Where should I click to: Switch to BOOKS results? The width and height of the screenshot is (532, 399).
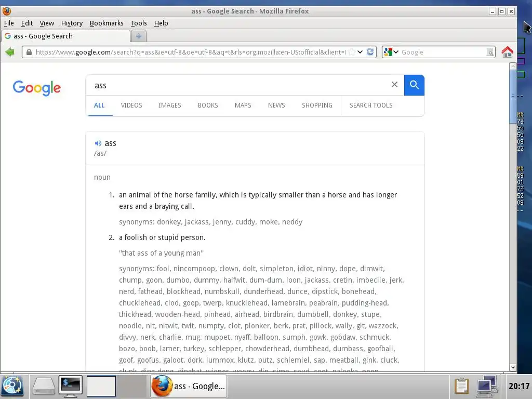(208, 105)
